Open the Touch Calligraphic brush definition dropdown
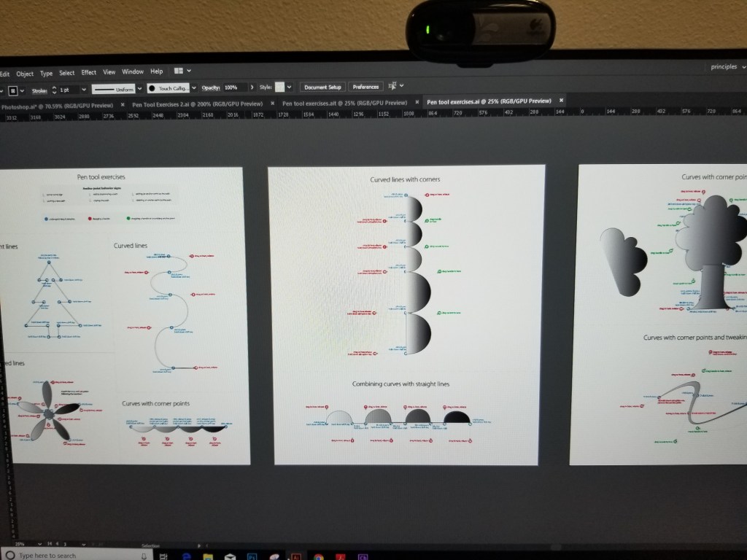 tap(195, 87)
